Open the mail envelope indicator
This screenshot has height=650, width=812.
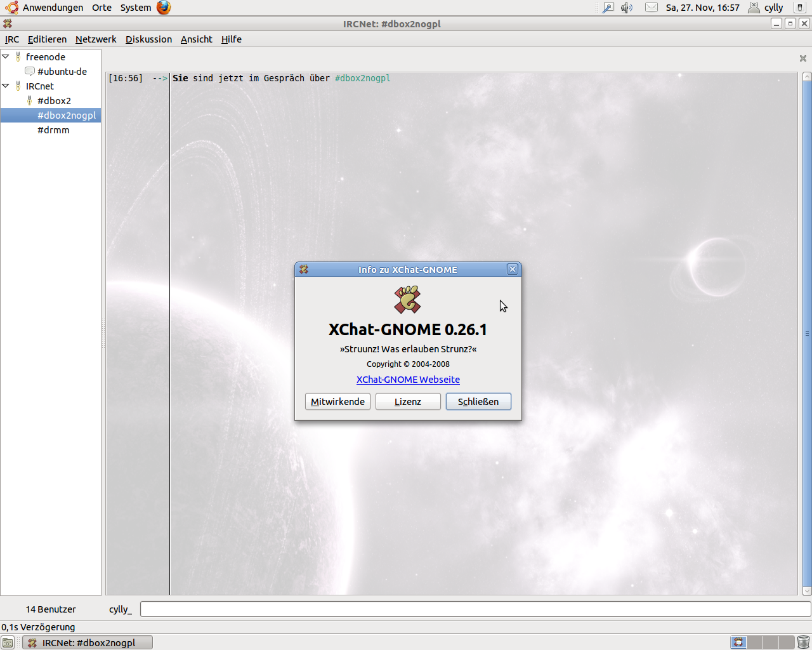click(652, 8)
